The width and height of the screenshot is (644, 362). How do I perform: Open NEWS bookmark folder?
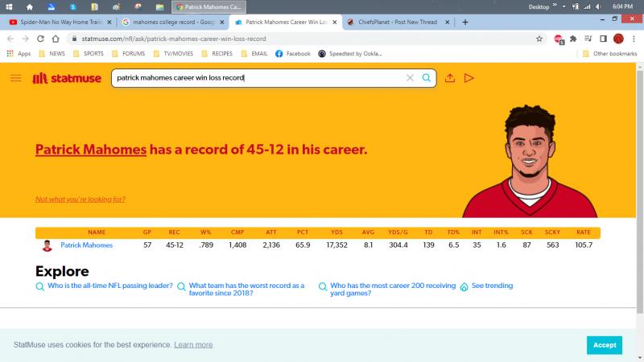pyautogui.click(x=52, y=54)
